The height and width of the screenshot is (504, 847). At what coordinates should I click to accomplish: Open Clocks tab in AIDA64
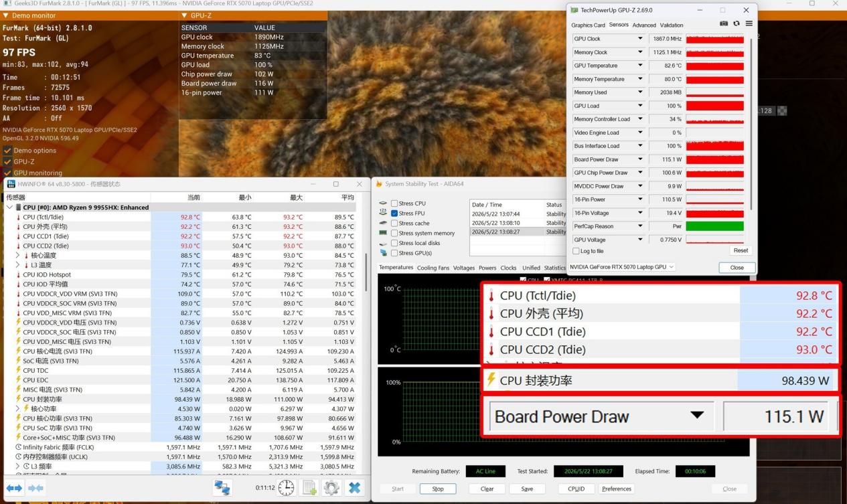(x=508, y=268)
